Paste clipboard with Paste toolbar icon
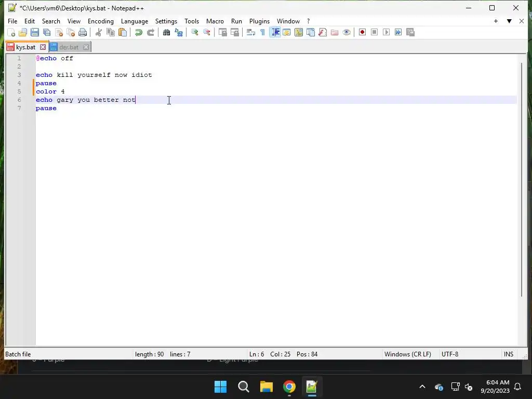The width and height of the screenshot is (532, 399). point(123,32)
